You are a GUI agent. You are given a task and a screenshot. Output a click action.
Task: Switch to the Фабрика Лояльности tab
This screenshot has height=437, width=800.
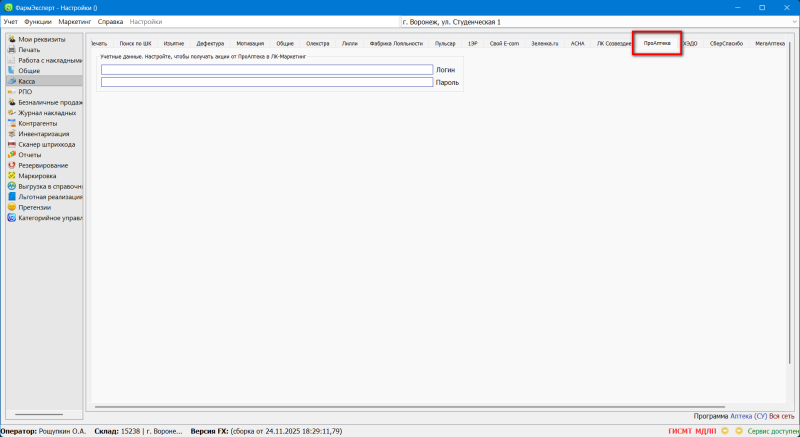tap(396, 44)
